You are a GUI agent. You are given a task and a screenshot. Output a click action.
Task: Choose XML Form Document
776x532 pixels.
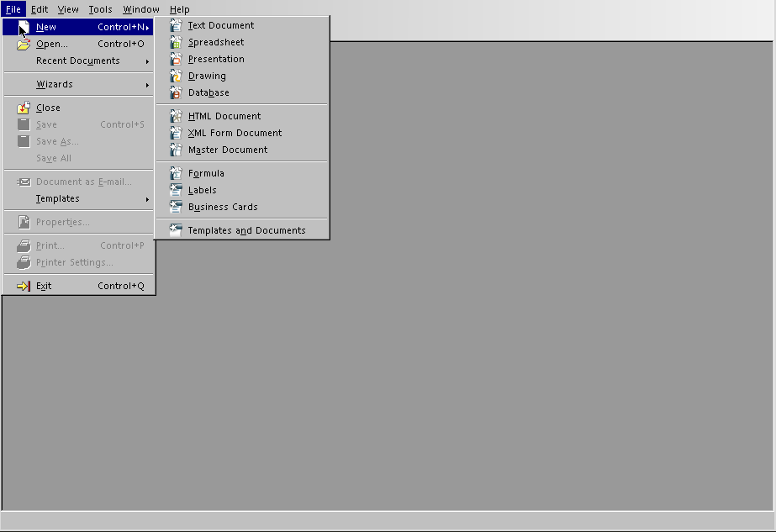242,133
